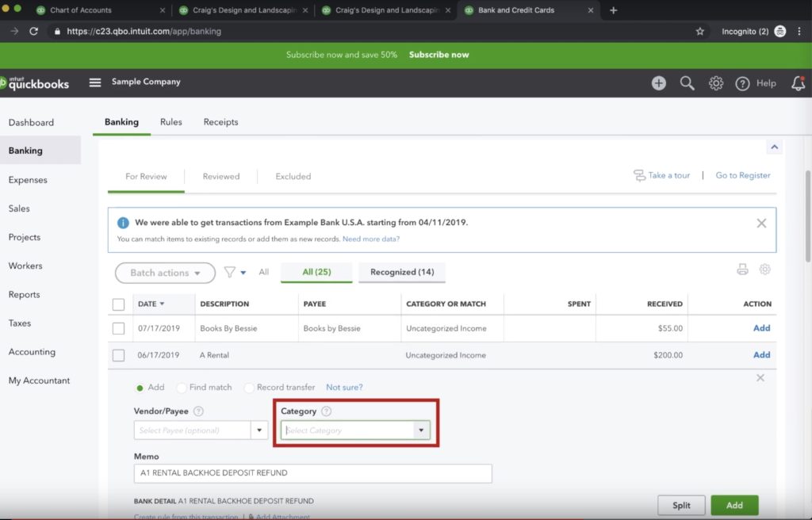Open table settings gear icon

point(765,270)
